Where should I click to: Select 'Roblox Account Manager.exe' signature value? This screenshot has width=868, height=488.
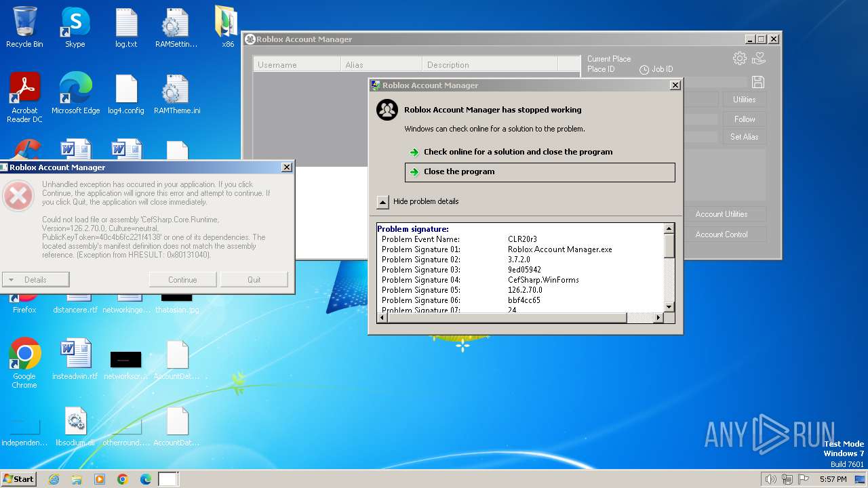point(560,249)
